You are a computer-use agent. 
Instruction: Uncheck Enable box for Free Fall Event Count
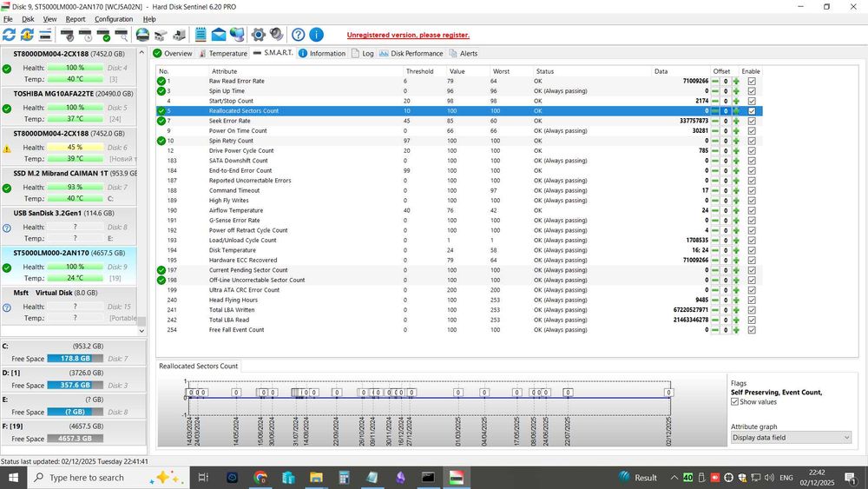point(752,330)
